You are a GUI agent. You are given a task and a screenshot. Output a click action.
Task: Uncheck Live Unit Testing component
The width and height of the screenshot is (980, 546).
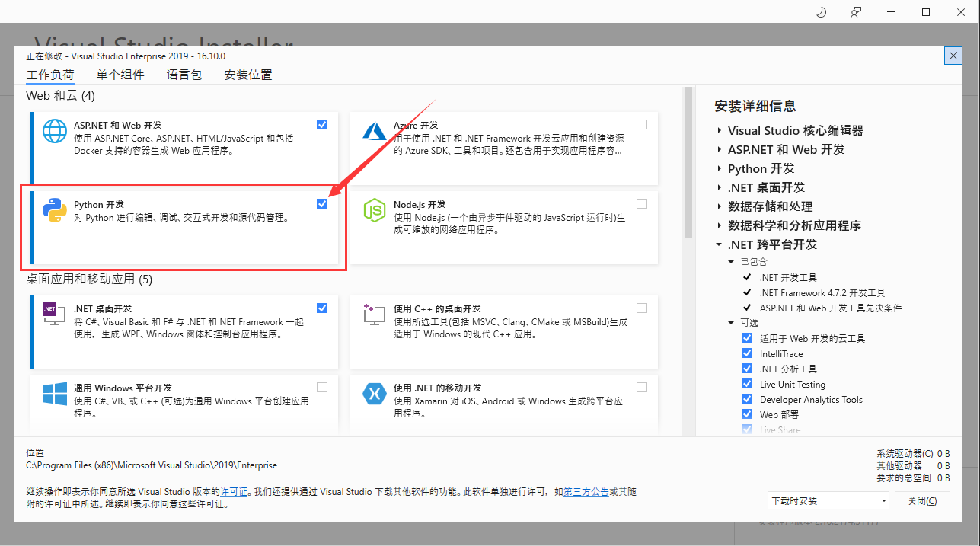point(747,384)
